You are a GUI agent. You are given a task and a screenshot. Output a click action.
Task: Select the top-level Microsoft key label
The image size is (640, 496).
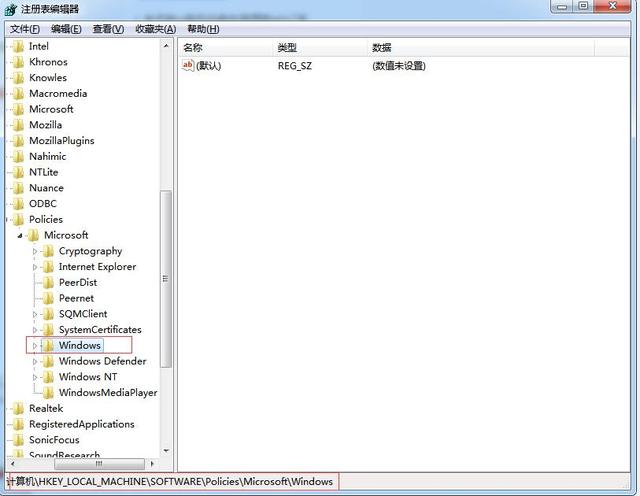point(51,109)
